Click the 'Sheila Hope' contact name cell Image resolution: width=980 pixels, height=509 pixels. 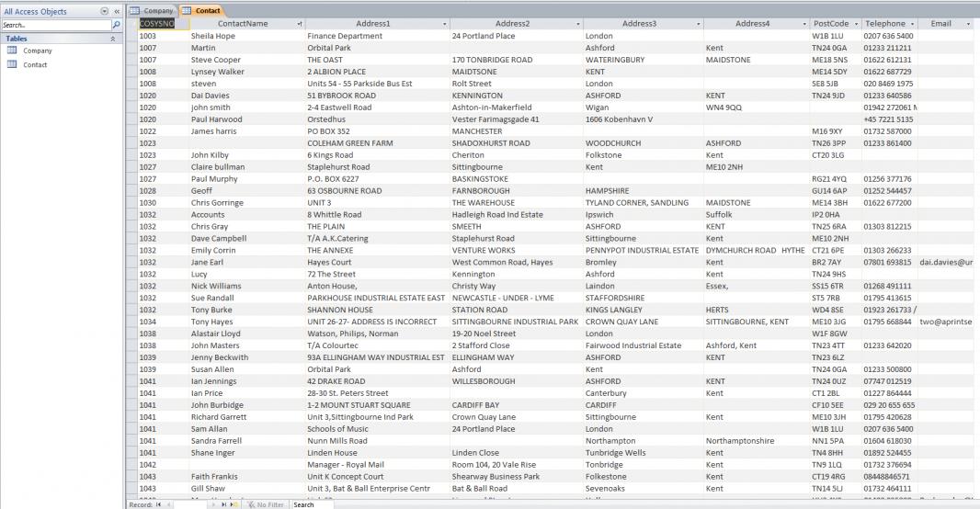point(246,36)
